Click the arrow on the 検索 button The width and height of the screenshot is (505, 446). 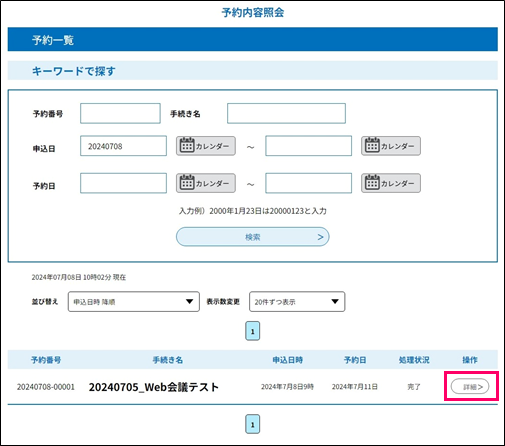[320, 237]
